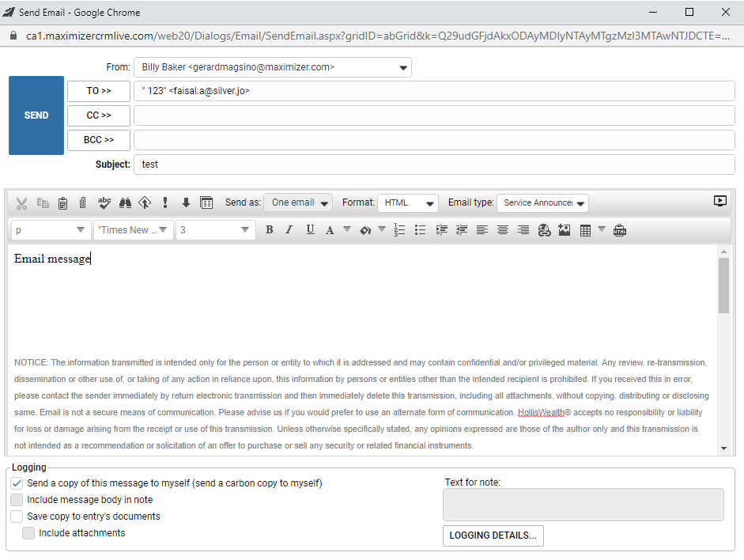The image size is (744, 560).
Task: Insert a table with grid icon
Action: click(x=586, y=231)
